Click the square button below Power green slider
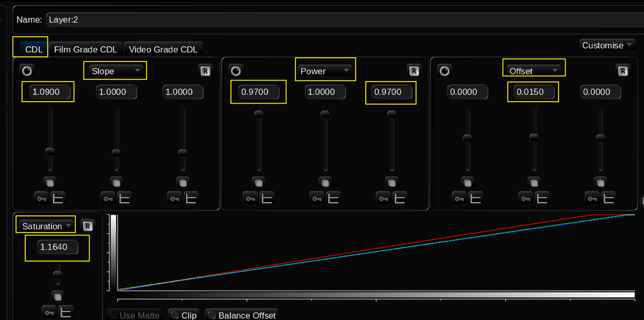Image resolution: width=644 pixels, height=320 pixels. click(325, 182)
